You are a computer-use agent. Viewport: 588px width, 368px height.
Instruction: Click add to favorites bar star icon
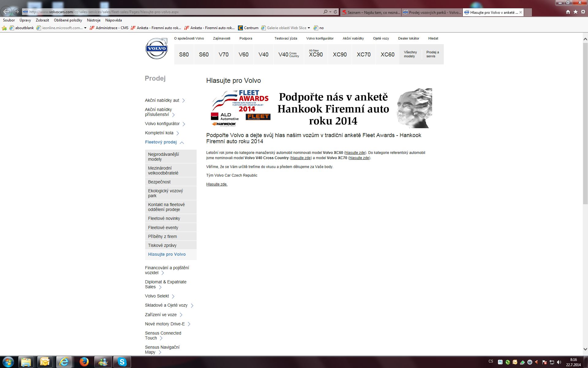coord(4,28)
